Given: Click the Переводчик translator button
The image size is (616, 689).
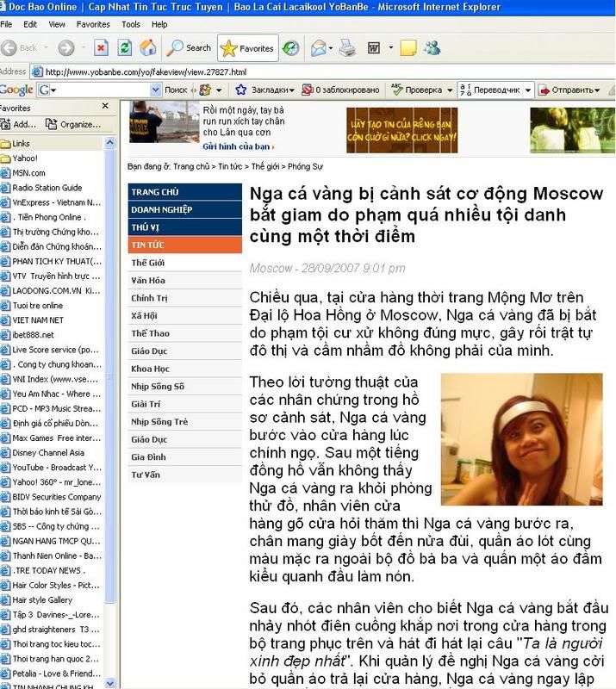Looking at the screenshot, I should pyautogui.click(x=490, y=90).
